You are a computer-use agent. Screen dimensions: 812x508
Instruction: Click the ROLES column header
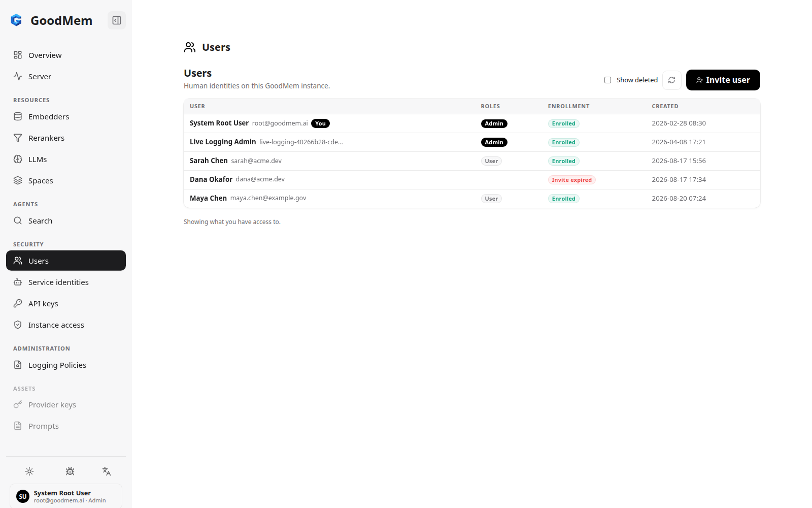click(x=490, y=106)
